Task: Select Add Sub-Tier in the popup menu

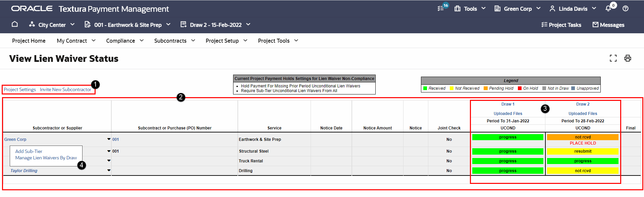Action: pyautogui.click(x=29, y=152)
